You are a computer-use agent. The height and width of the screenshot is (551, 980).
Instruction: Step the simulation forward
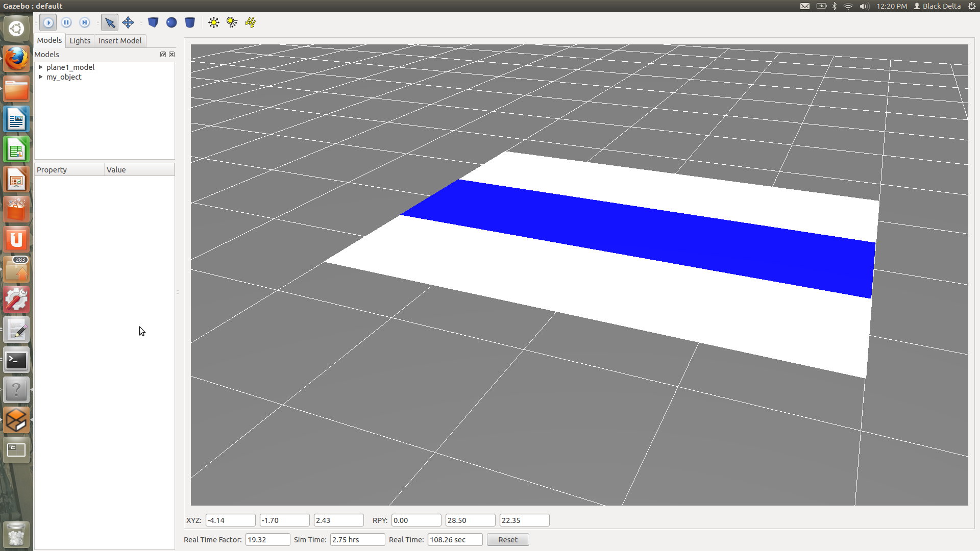pyautogui.click(x=85, y=22)
